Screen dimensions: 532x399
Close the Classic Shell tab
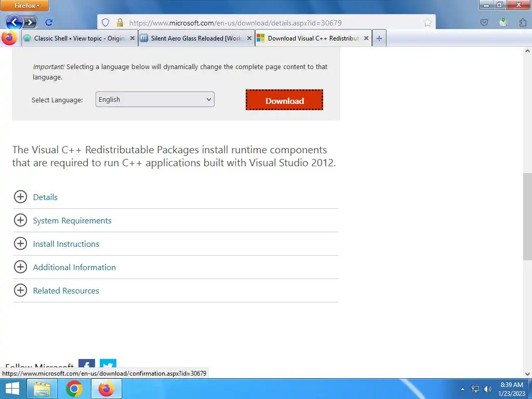132,38
